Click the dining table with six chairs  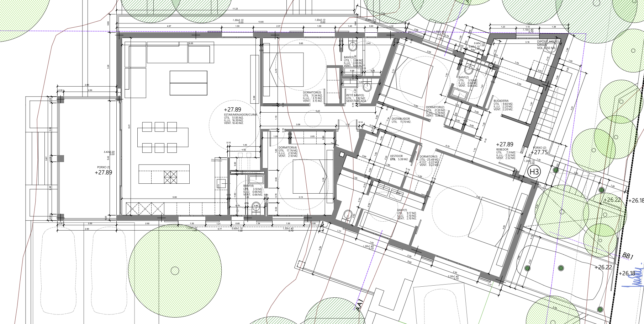click(x=163, y=137)
